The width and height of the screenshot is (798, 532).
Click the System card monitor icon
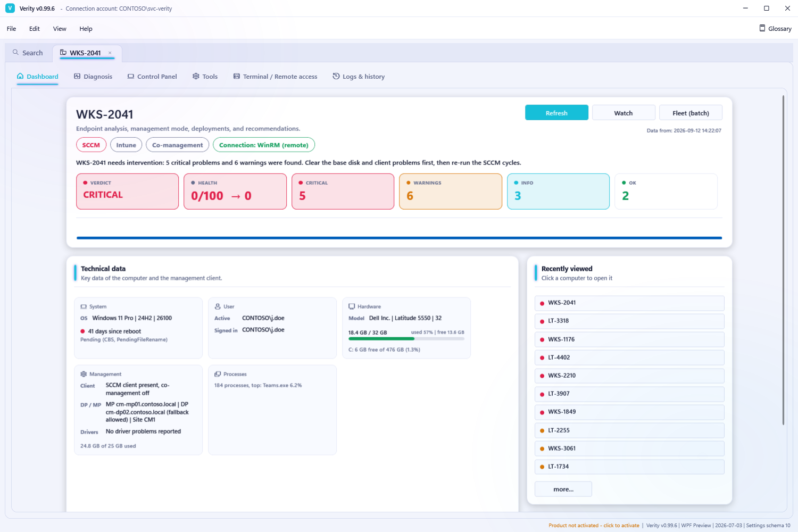tap(84, 306)
